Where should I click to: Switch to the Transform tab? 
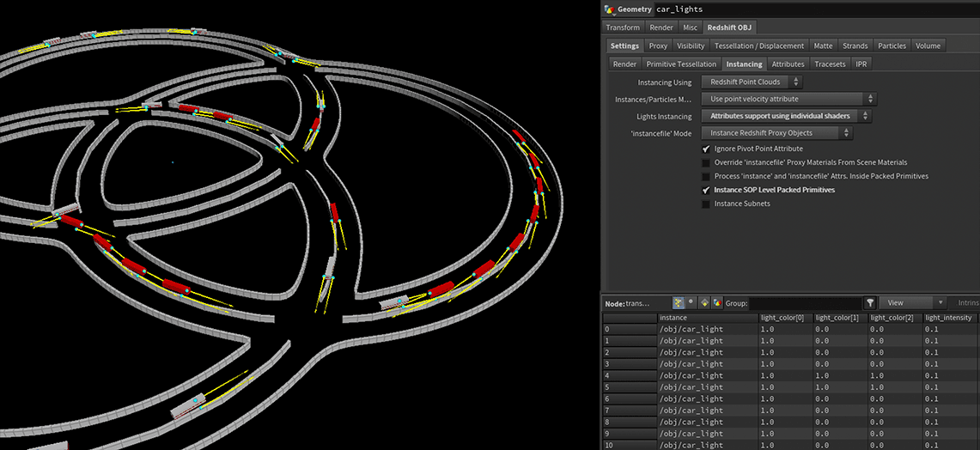coord(623,27)
